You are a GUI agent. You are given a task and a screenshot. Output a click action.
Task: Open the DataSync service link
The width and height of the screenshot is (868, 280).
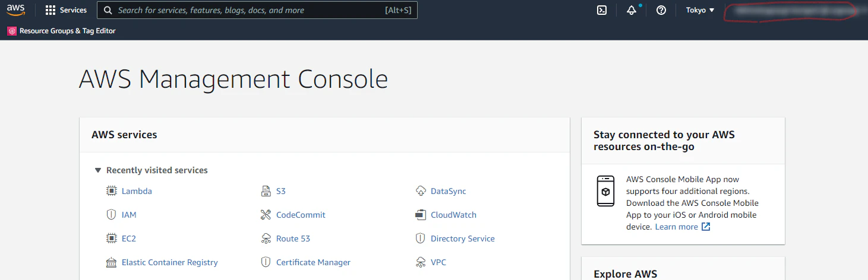tap(449, 191)
